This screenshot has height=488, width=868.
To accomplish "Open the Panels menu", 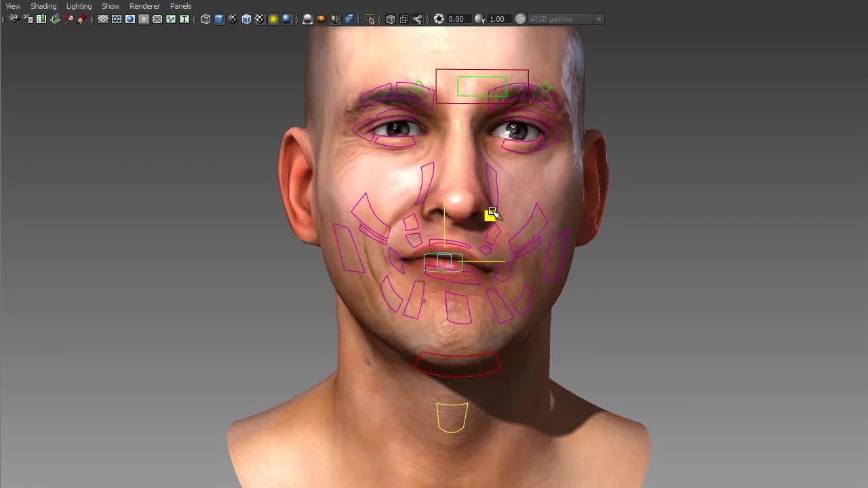I will point(180,6).
